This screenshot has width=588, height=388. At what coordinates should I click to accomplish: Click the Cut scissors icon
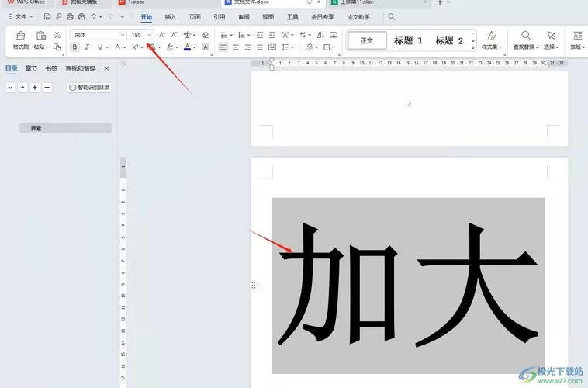point(57,35)
